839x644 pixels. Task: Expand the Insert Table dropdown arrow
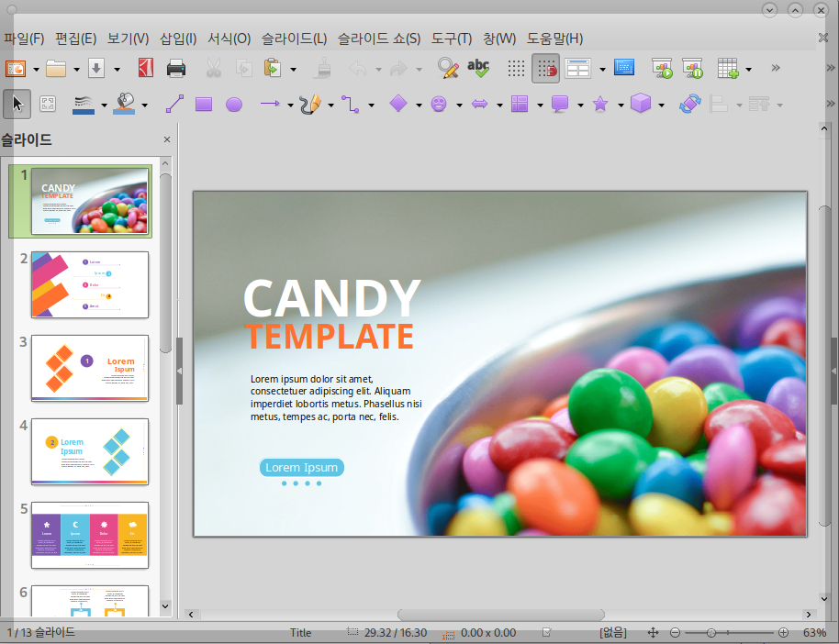tap(748, 70)
